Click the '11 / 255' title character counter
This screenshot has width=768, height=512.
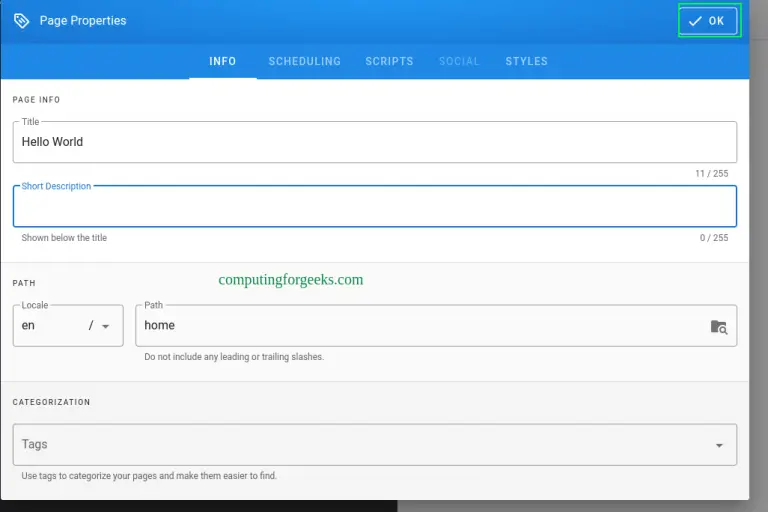pyautogui.click(x=711, y=174)
